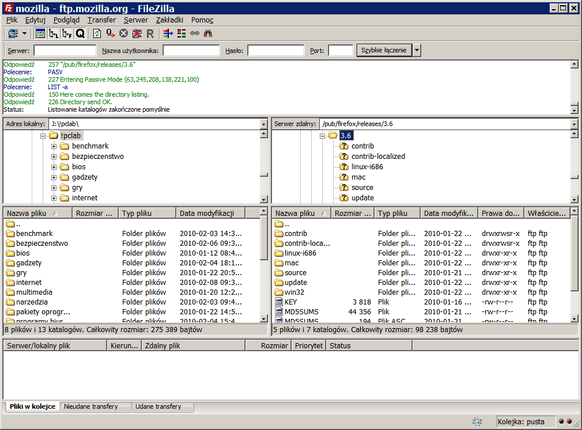582x430 pixels.
Task: Sort local files by Nazwa pliku
Action: pyautogui.click(x=37, y=213)
